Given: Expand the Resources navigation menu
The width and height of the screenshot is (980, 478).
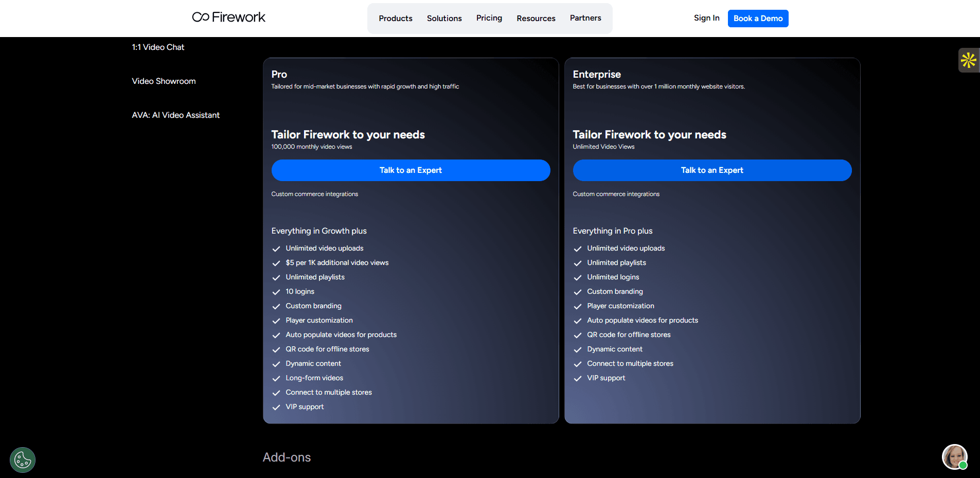Looking at the screenshot, I should [x=536, y=19].
